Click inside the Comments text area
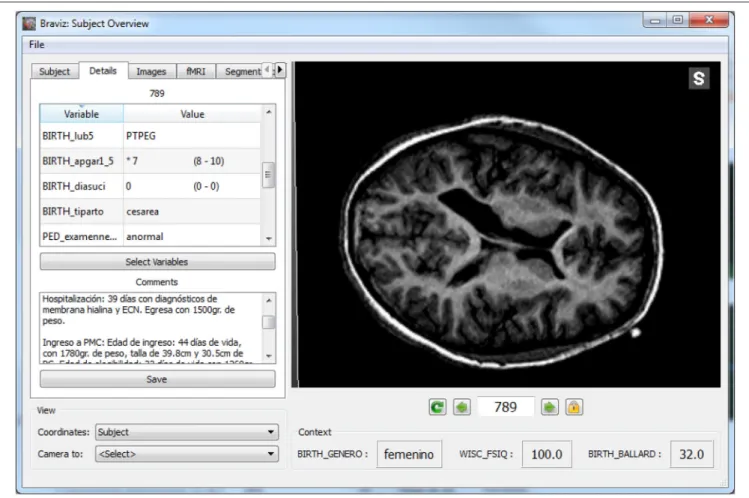Image resolution: width=749 pixels, height=498 pixels. pyautogui.click(x=151, y=328)
